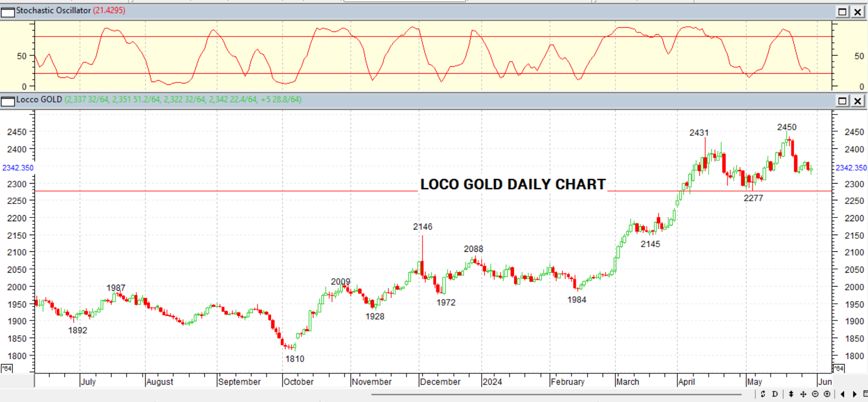Click the 1928 low label in November
This screenshot has width=868, height=402.
point(375,317)
